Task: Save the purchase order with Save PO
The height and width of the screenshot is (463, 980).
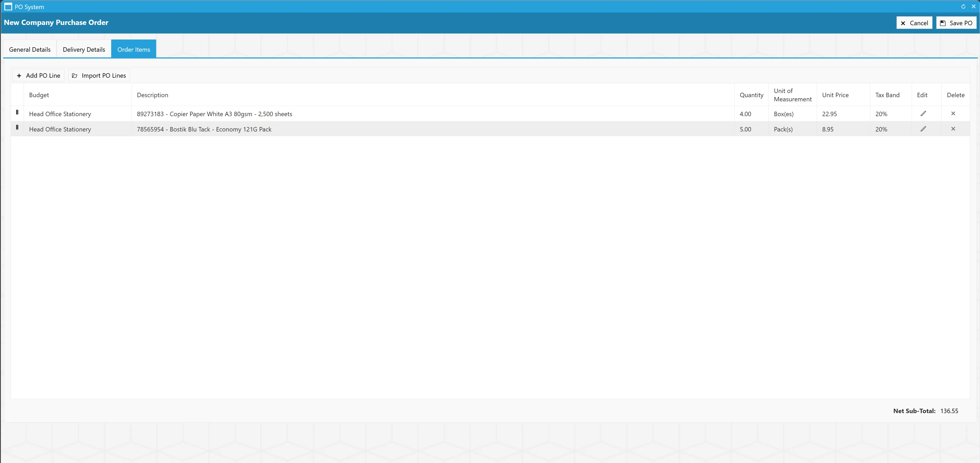Action: tap(956, 23)
